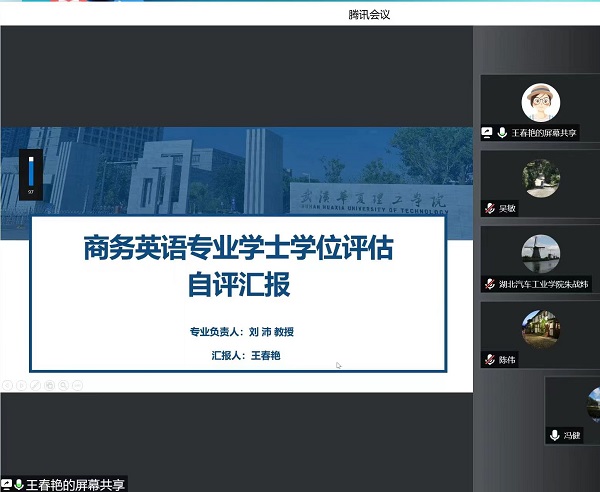Click 王春艳的屏幕共享 label in participant tile
The height and width of the screenshot is (492, 600).
544,133
